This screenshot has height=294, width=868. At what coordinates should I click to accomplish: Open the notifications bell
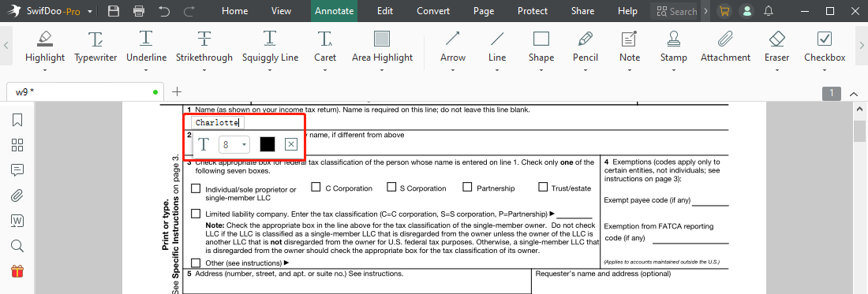click(769, 11)
